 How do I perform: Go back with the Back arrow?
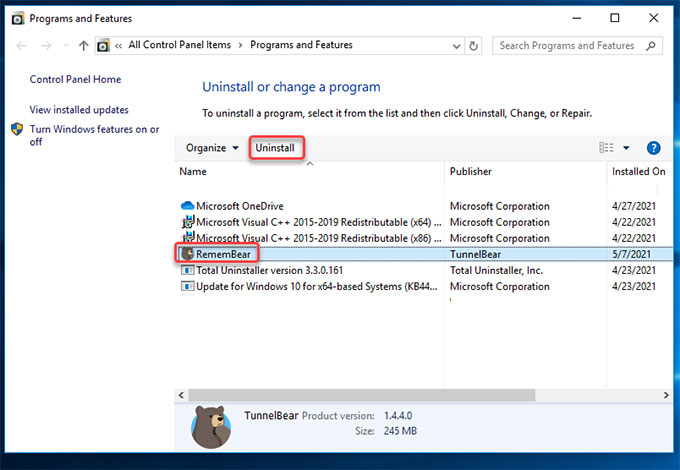pos(21,46)
